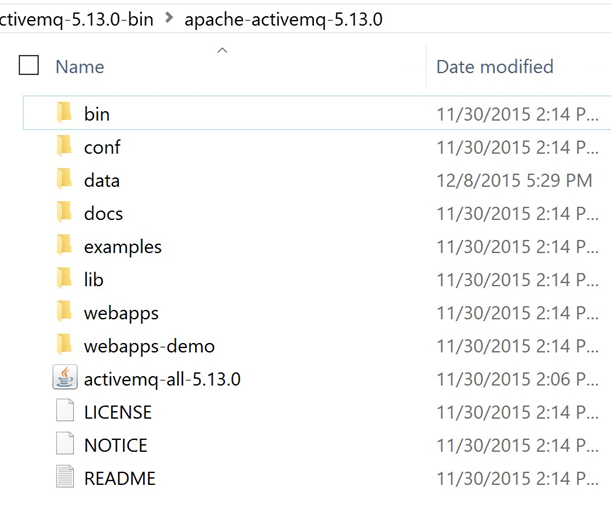Click the data folder icon
This screenshot has height=518, width=611.
[65, 179]
